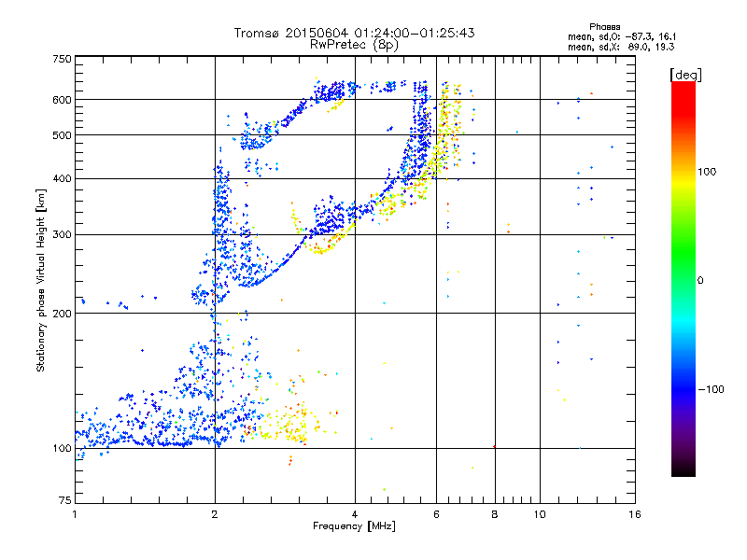The height and width of the screenshot is (560, 747).
Task: Click the 'Stationary phase Virtual Height [km]' axis label
Action: pyautogui.click(x=41, y=280)
